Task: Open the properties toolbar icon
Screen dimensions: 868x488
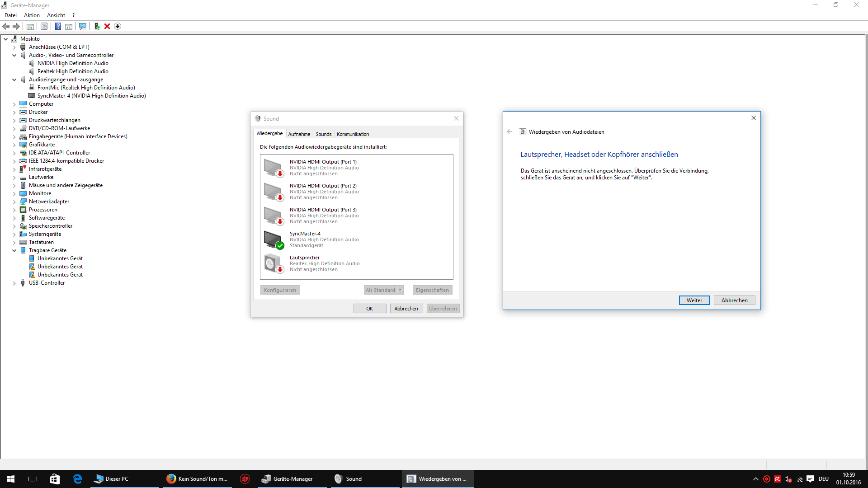Action: click(x=44, y=26)
